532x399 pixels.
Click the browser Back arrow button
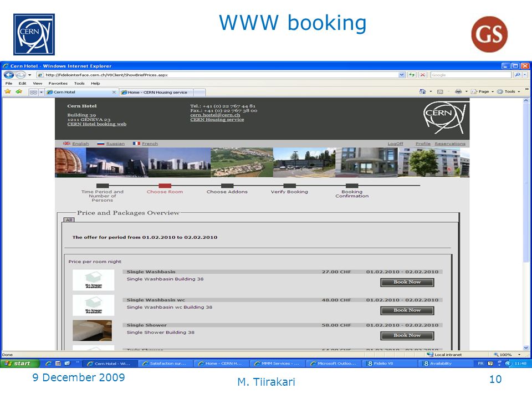(x=9, y=75)
